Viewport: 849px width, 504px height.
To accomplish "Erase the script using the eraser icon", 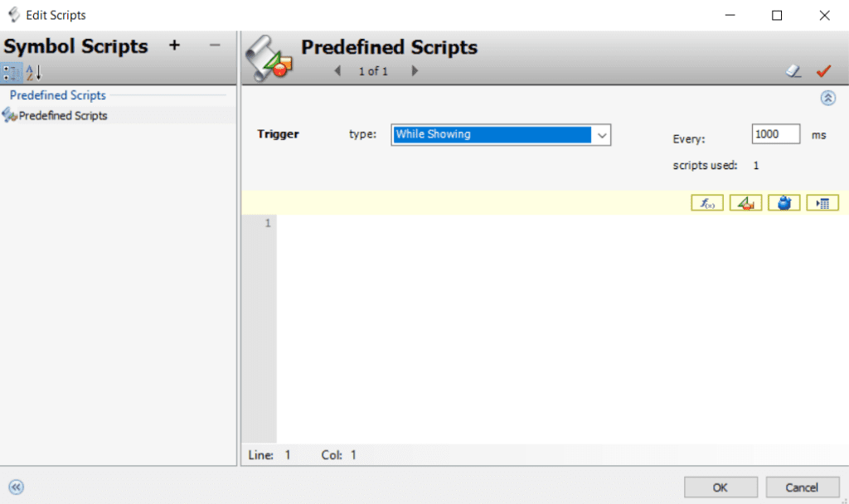I will point(793,71).
